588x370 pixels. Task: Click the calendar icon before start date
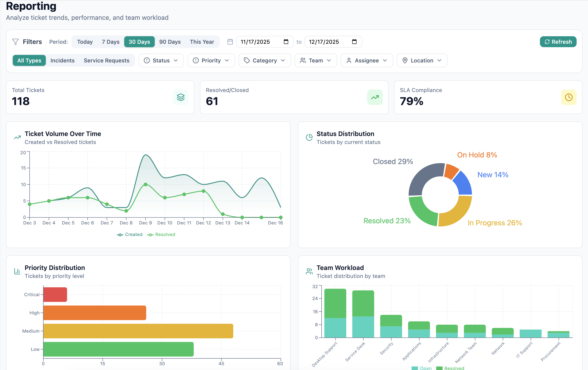(x=230, y=42)
